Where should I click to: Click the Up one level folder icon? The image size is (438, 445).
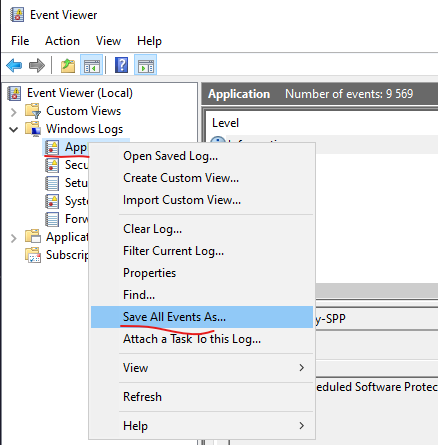(68, 65)
